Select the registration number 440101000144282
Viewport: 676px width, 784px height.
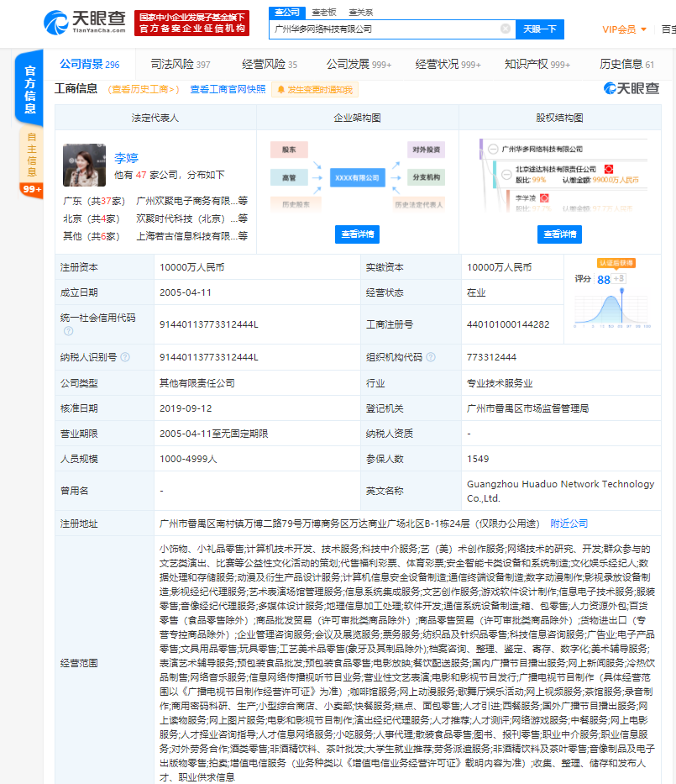tap(508, 324)
